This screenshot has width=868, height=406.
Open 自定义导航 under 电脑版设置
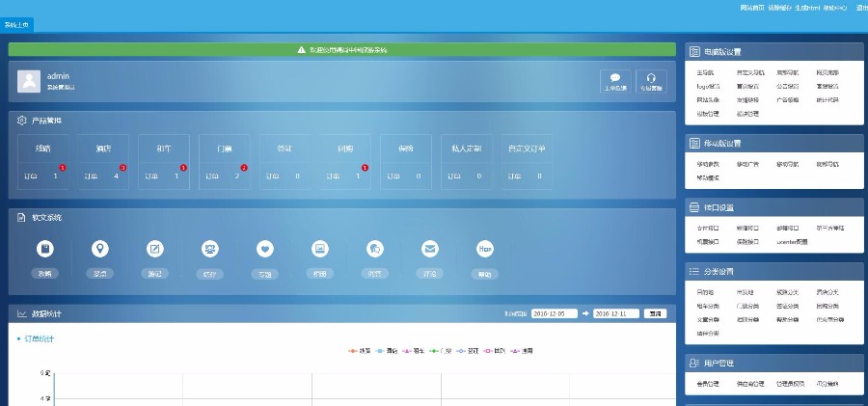point(750,72)
